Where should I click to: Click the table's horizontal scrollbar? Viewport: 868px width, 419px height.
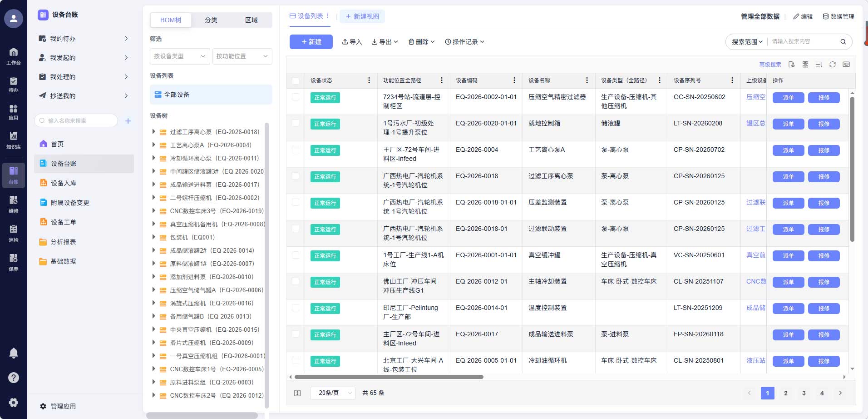(x=389, y=377)
